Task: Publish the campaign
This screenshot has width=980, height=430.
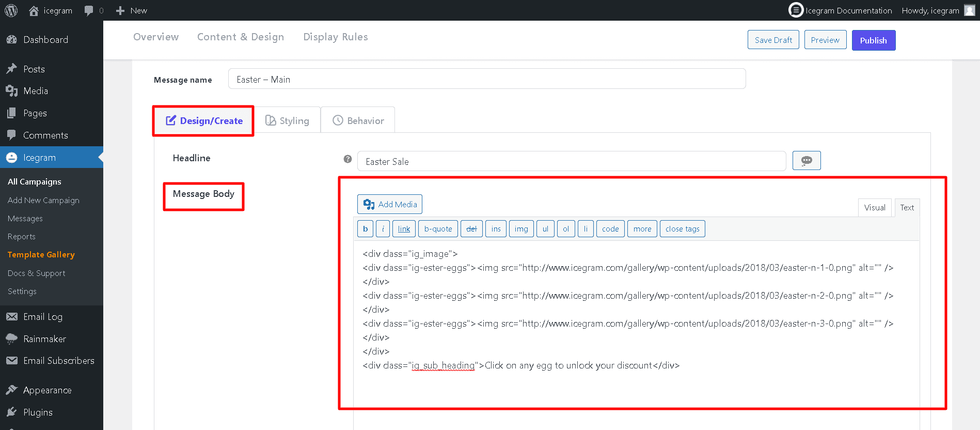Action: 874,40
